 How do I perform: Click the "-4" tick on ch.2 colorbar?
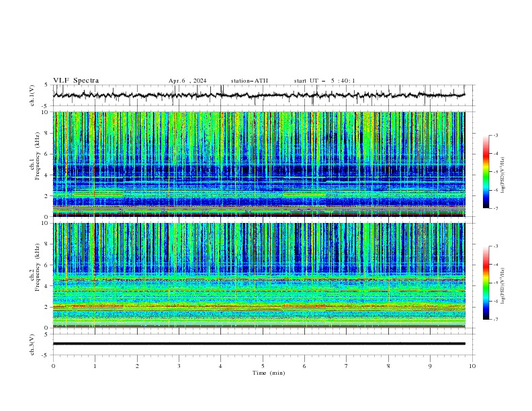pos(495,265)
